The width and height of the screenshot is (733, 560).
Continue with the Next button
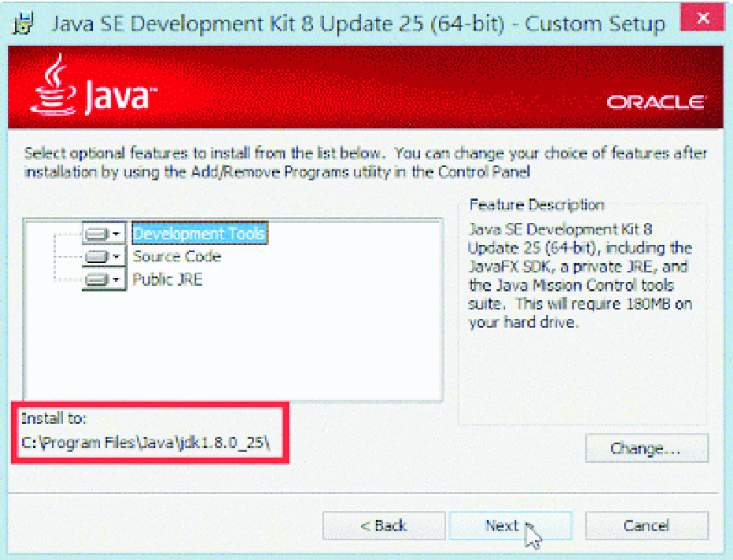click(510, 525)
